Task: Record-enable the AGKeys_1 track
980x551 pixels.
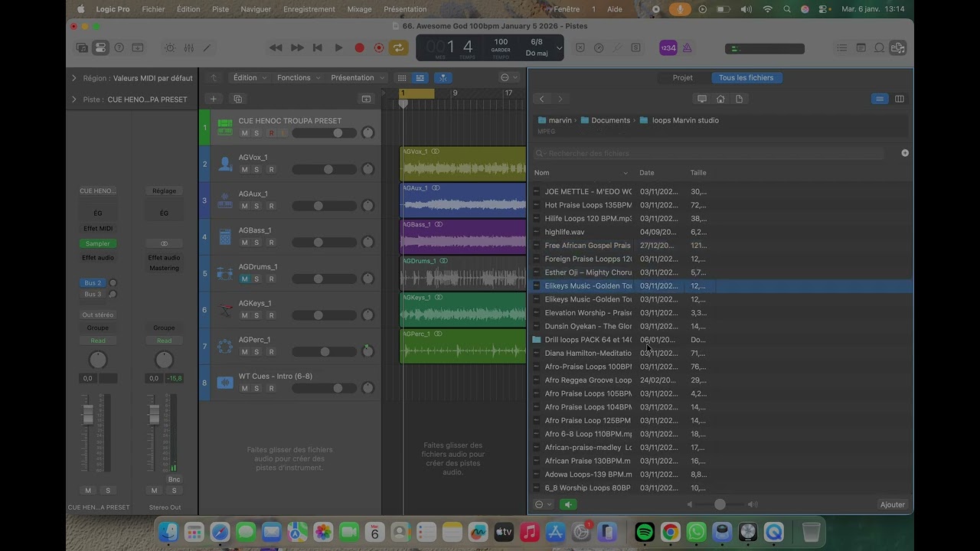Action: pos(271,315)
